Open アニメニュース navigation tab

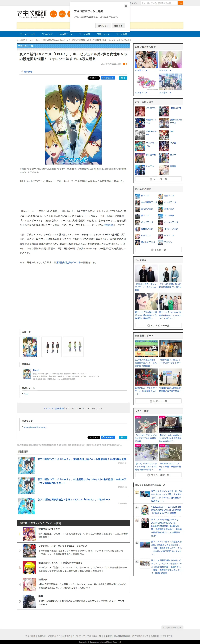tap(27, 34)
